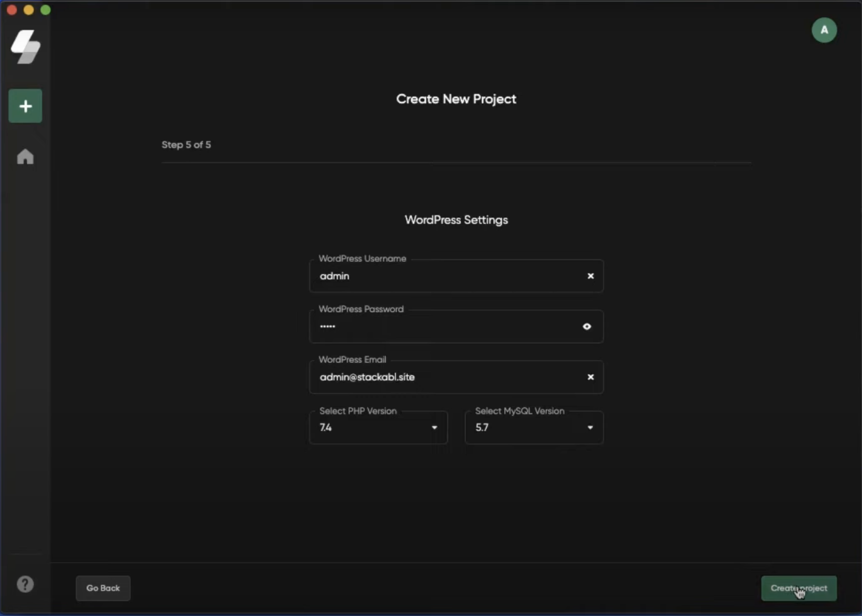Click the MySQL version 5.7 value
This screenshot has width=862, height=616.
[482, 427]
